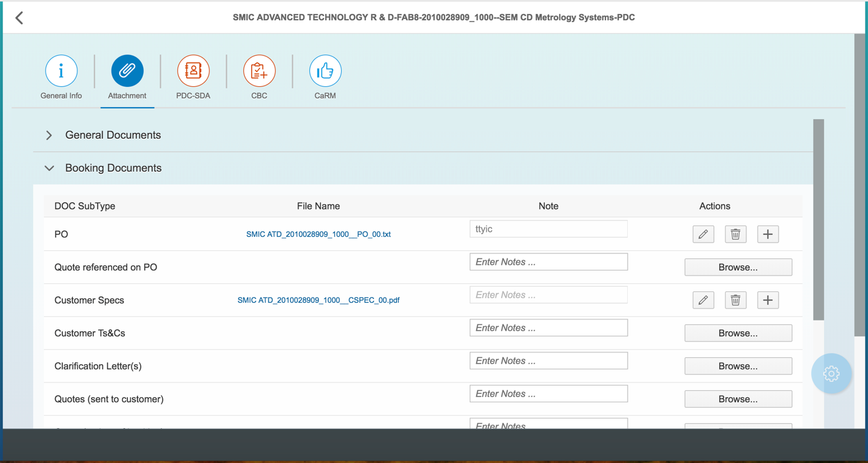Edit the PO document row
Viewport: 868px width, 463px height.
[703, 234]
